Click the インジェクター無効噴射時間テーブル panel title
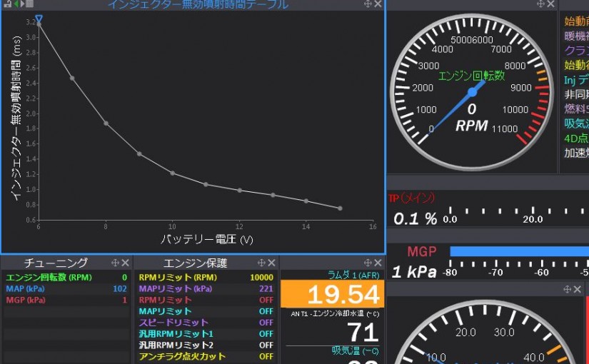 (198, 4)
